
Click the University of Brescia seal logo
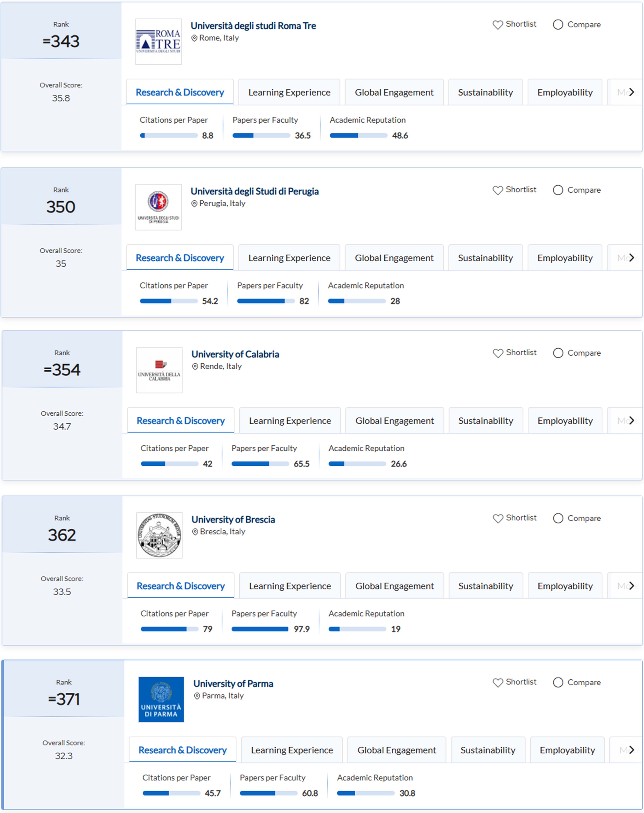pos(159,535)
